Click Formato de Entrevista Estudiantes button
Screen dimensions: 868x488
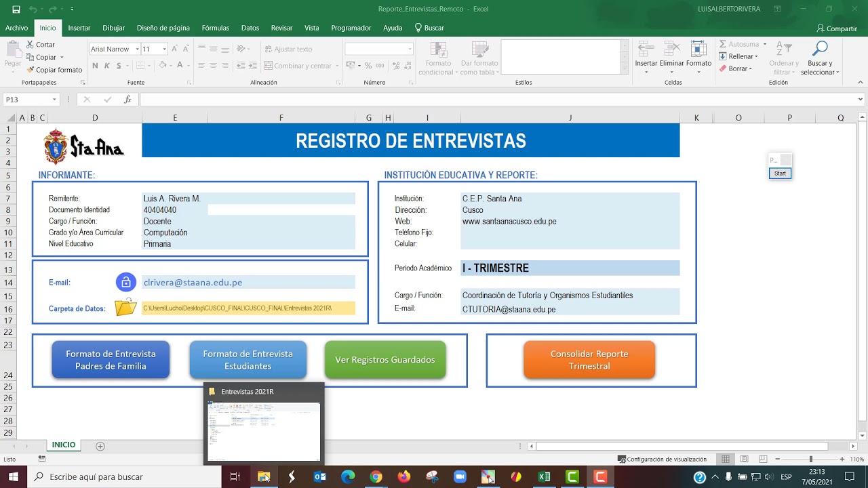tap(248, 360)
